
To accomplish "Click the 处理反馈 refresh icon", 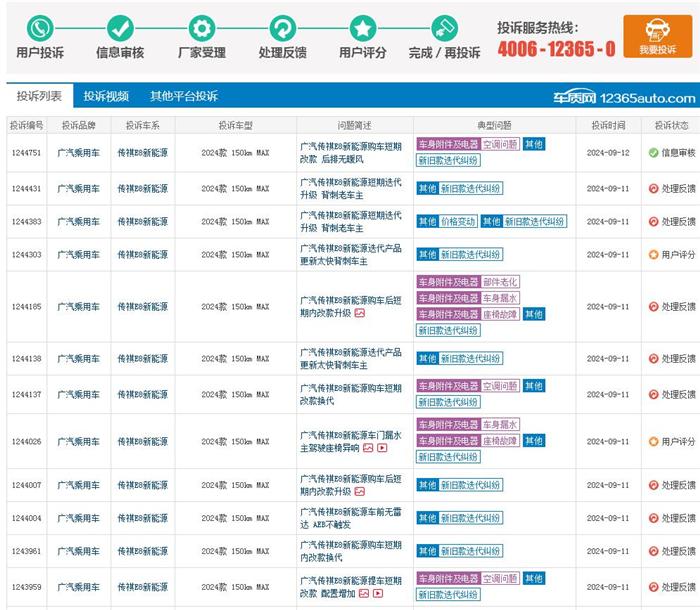I will pos(283,28).
